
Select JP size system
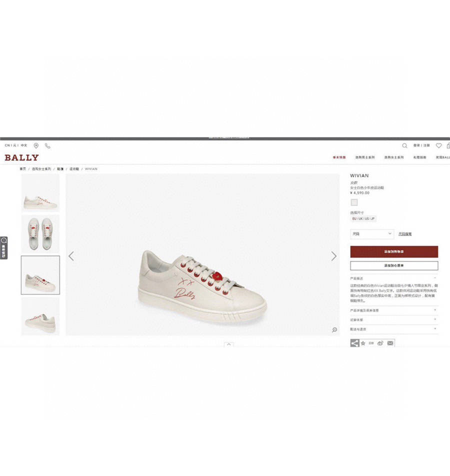coord(372,218)
